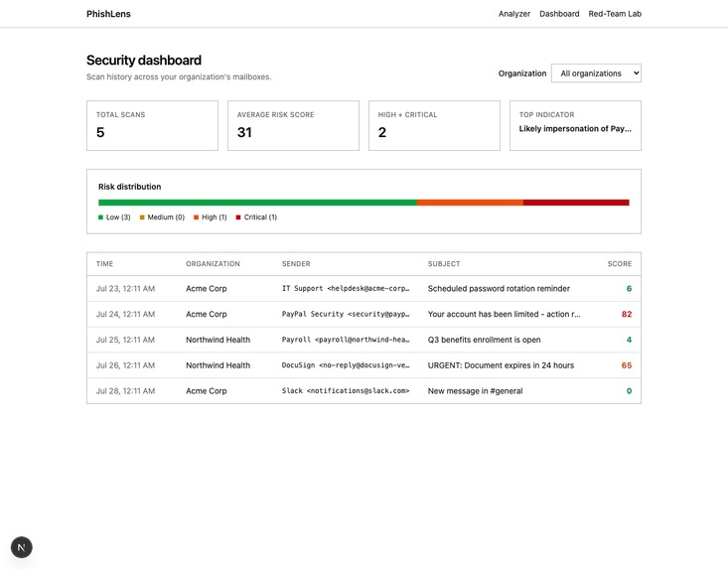Click Slack notifications sender cell
Viewport: 728px width, 569px height.
(346, 391)
